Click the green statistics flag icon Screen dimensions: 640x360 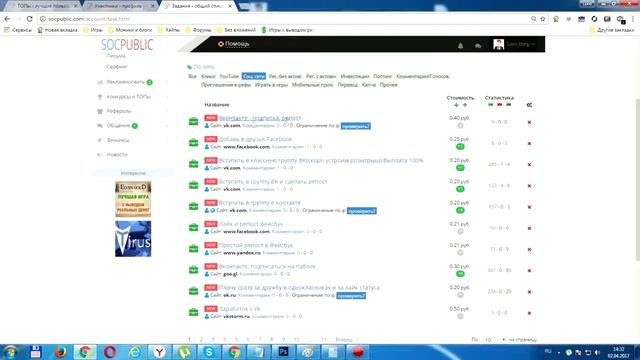[490, 105]
